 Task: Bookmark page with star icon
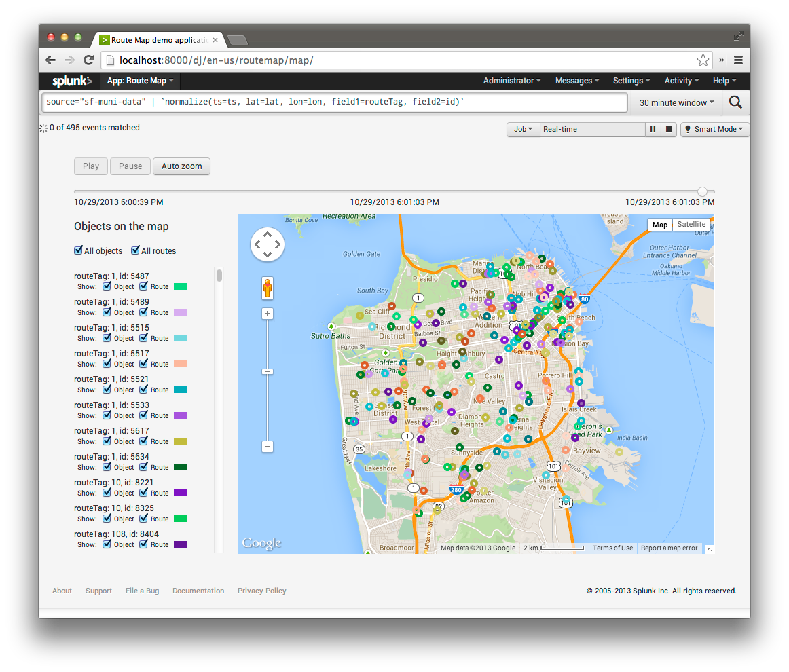tap(703, 60)
